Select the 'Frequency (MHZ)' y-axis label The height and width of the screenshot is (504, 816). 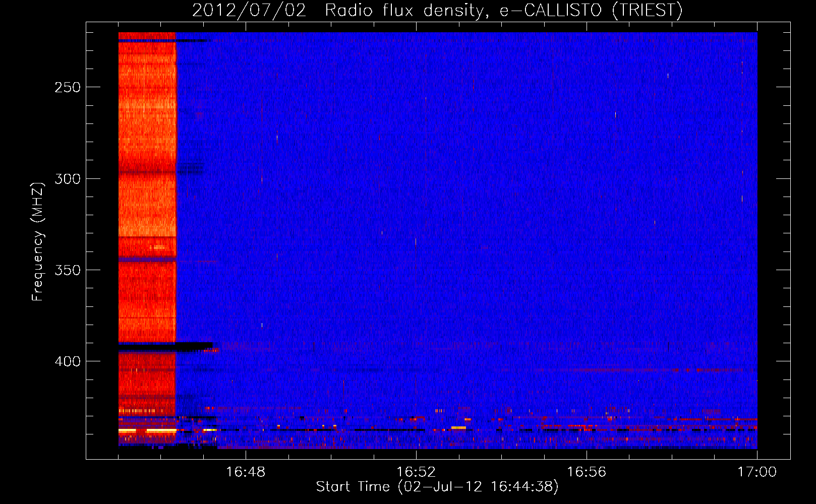(38, 241)
